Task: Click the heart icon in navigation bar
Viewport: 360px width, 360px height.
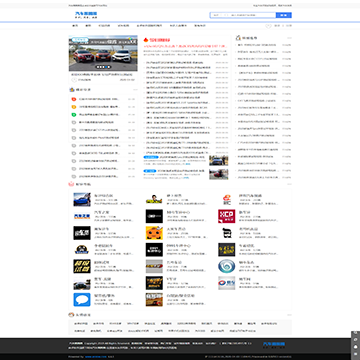Action: click(x=268, y=26)
